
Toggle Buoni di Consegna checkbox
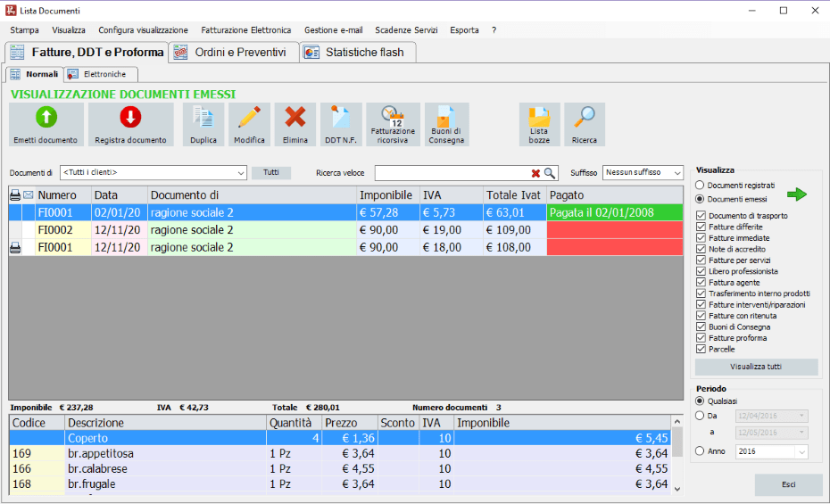click(701, 326)
